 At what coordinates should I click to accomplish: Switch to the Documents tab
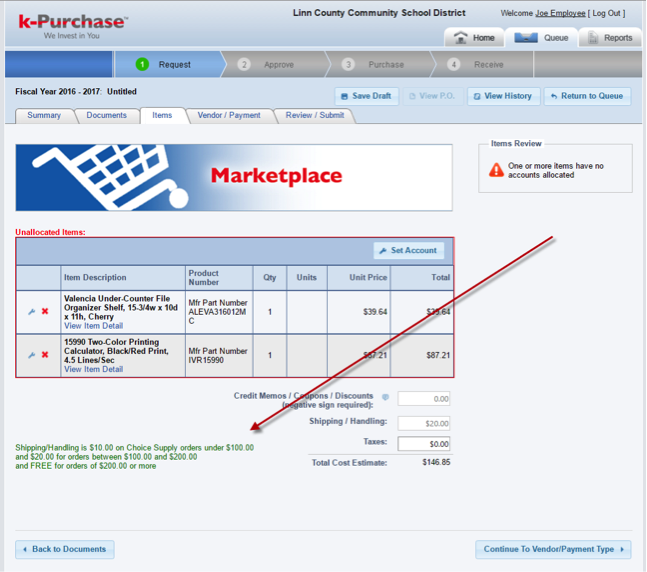[106, 115]
